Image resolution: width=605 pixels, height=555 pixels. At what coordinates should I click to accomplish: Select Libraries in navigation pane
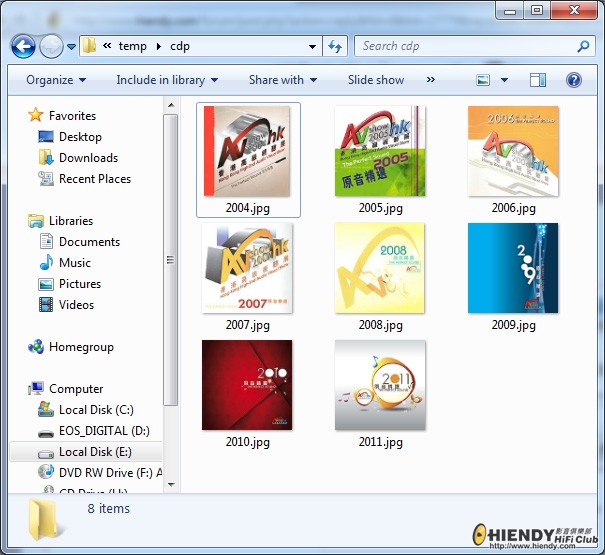click(x=71, y=221)
